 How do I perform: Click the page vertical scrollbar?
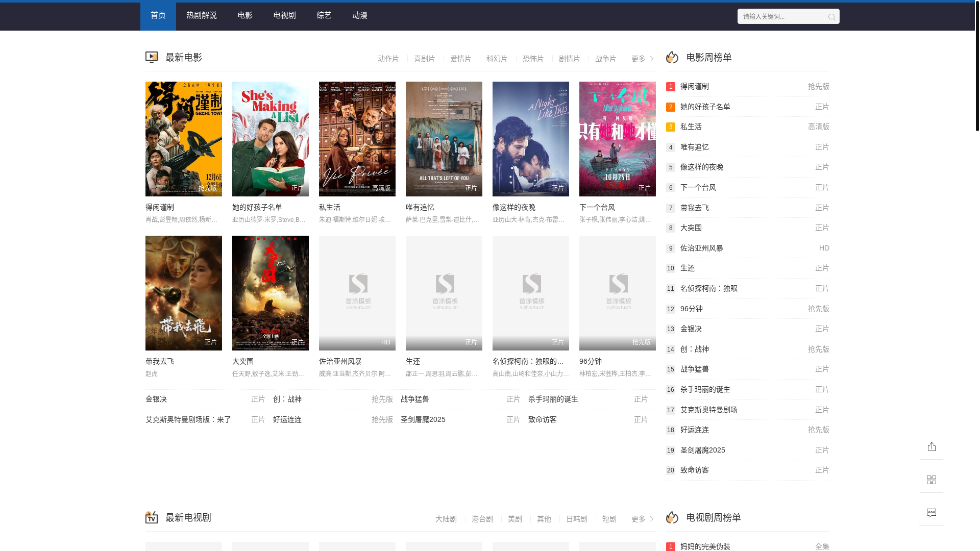977,66
